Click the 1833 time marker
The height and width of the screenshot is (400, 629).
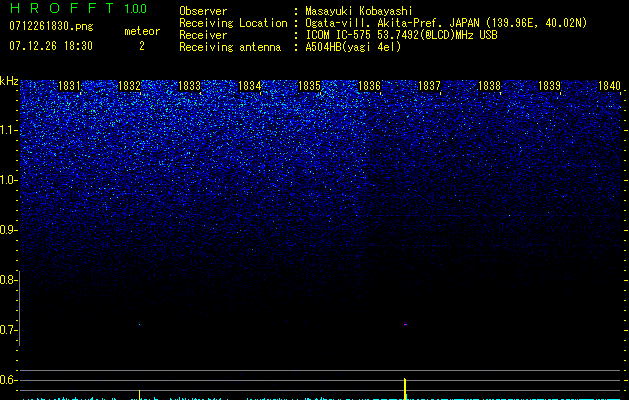(189, 86)
